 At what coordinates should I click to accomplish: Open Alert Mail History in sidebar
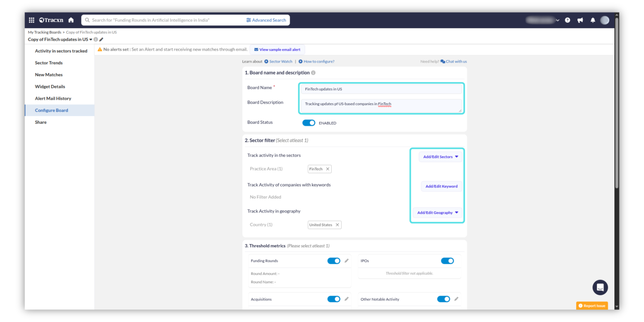point(53,98)
